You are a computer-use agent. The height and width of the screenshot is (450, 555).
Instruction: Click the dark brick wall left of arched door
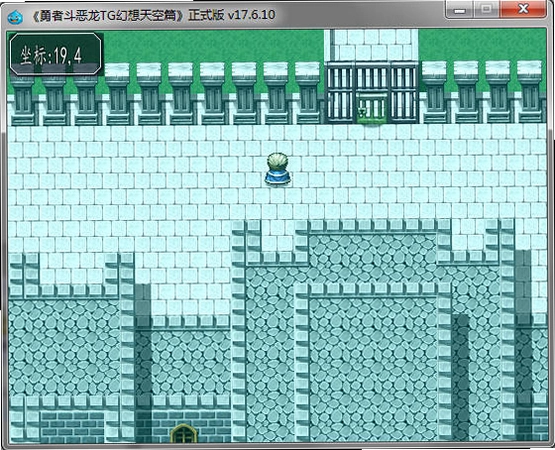point(72,427)
